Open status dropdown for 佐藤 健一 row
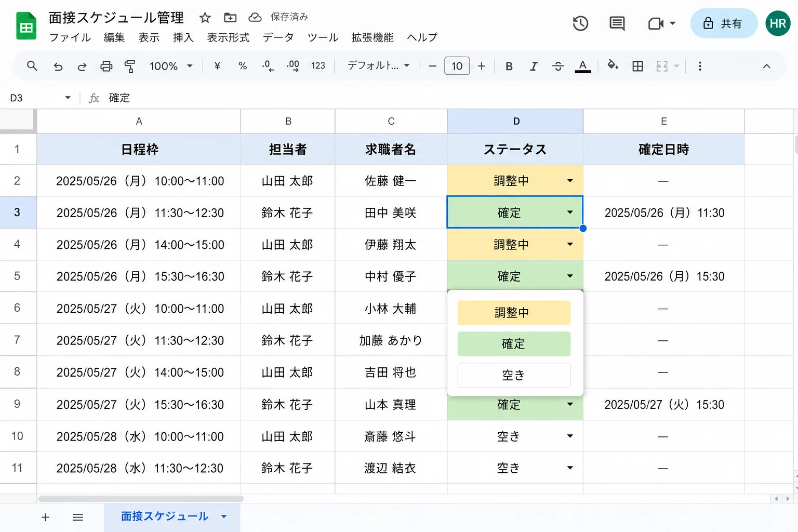 570,181
